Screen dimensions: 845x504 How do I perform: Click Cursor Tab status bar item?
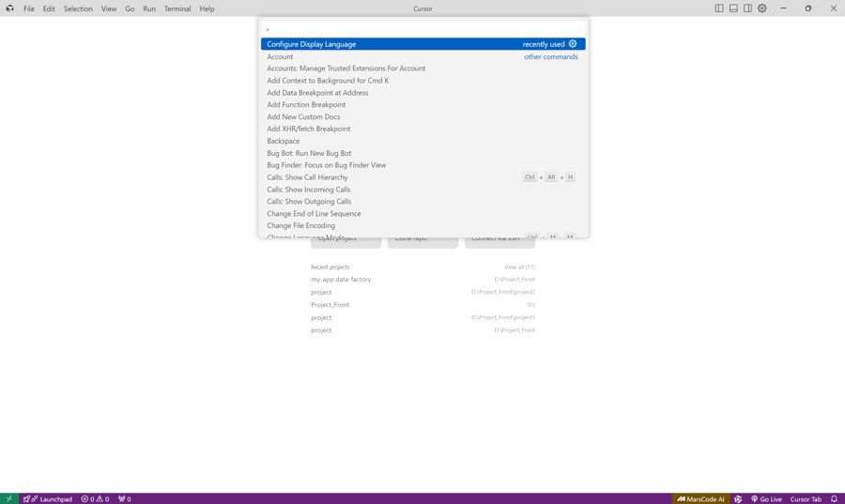(x=806, y=498)
